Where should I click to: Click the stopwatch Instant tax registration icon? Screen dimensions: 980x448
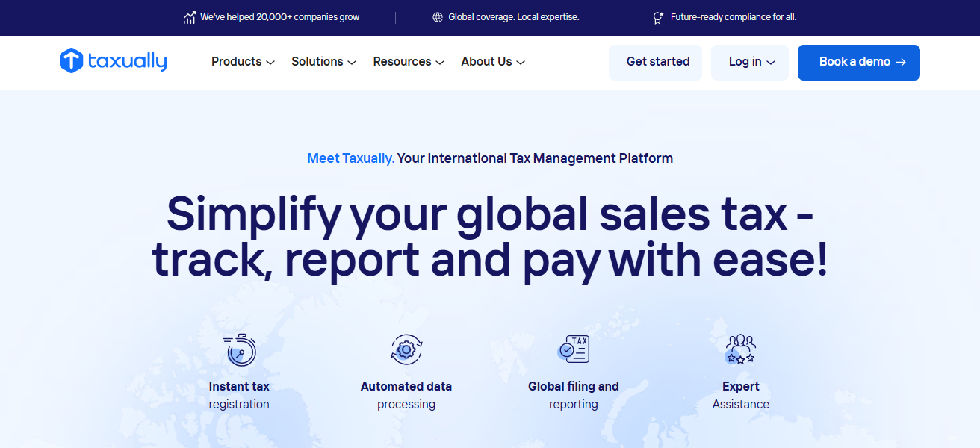(x=239, y=349)
